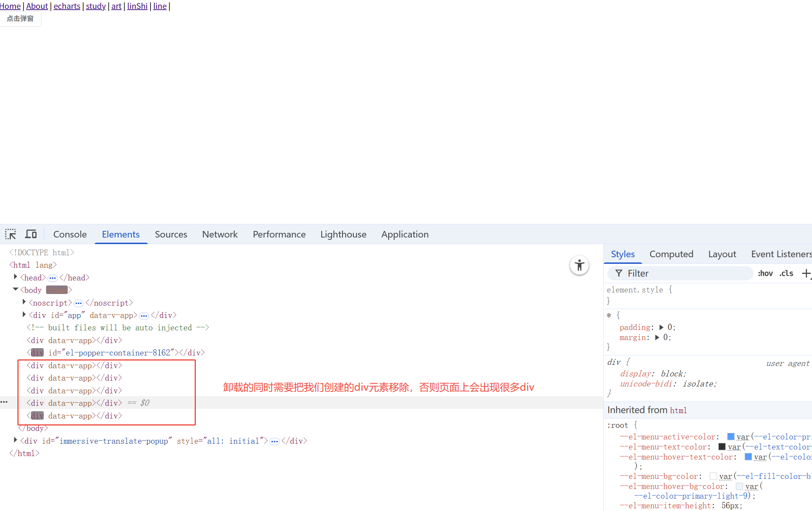Follow the echarts navigation link
This screenshot has width=812, height=511.
pyautogui.click(x=67, y=6)
